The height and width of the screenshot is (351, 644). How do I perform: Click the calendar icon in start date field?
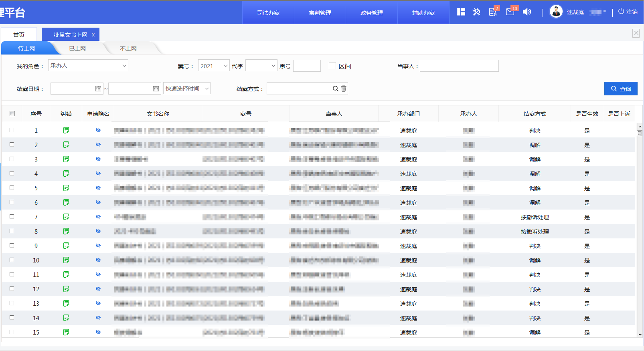[98, 89]
